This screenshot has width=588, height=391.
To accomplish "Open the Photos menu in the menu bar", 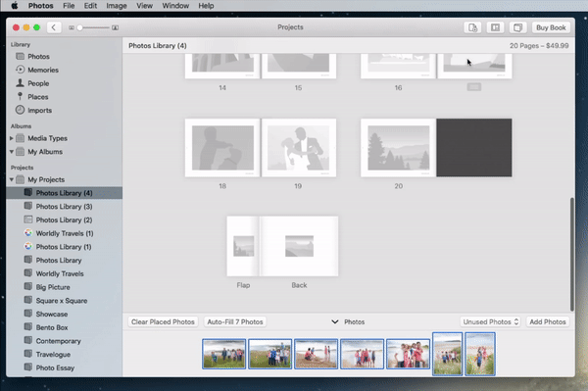I will click(x=40, y=6).
